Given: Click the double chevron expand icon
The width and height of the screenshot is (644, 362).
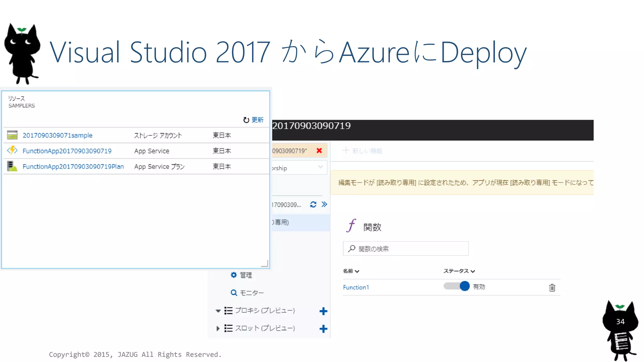Looking at the screenshot, I should click(324, 205).
